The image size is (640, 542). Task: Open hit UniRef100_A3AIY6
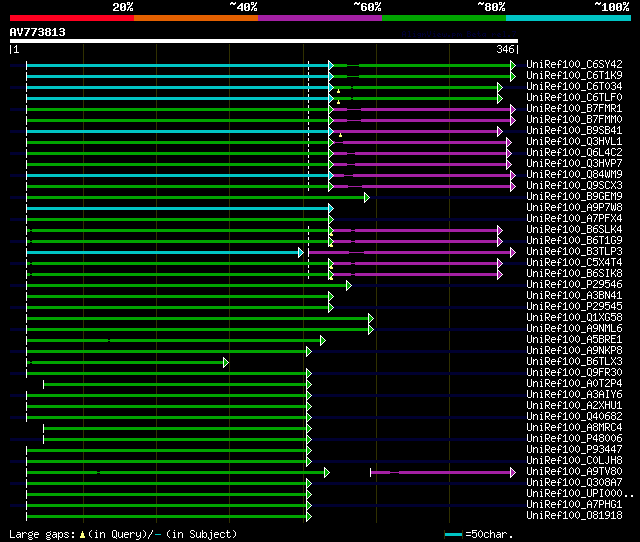(x=574, y=395)
